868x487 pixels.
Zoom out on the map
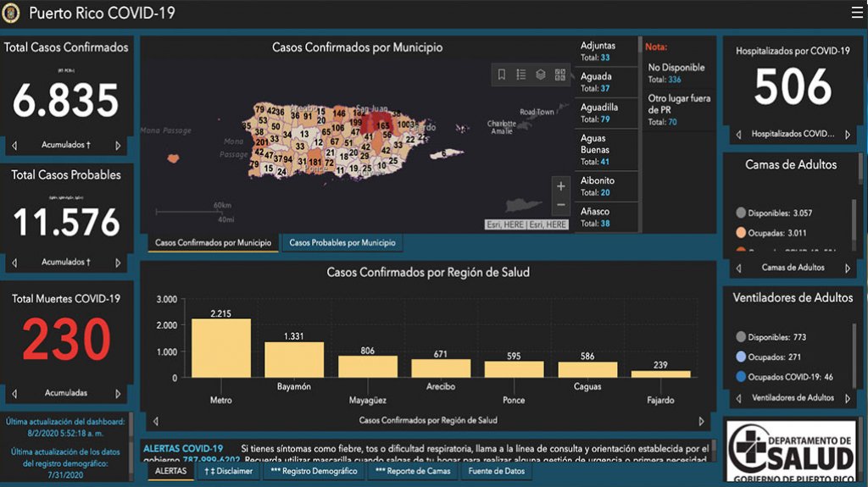(x=560, y=206)
